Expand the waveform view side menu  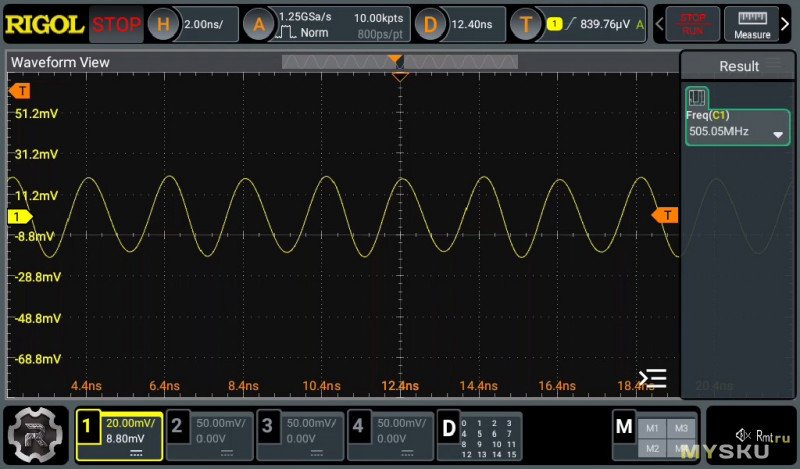(653, 378)
